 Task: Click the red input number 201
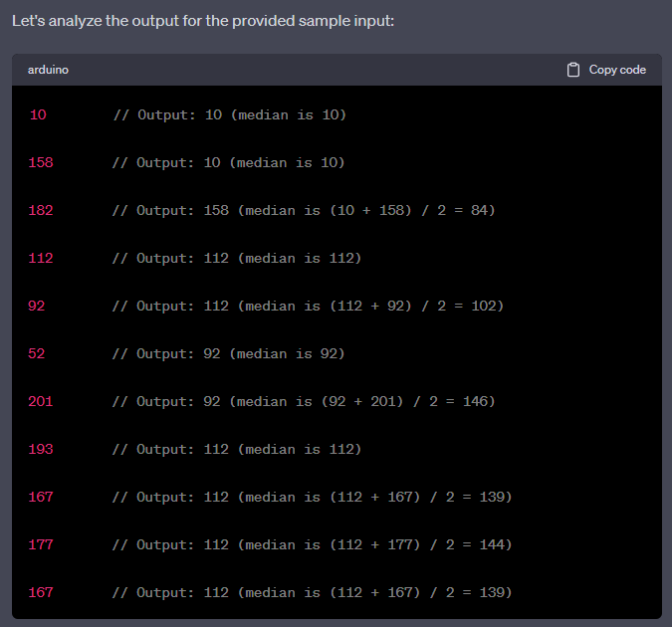(41, 401)
